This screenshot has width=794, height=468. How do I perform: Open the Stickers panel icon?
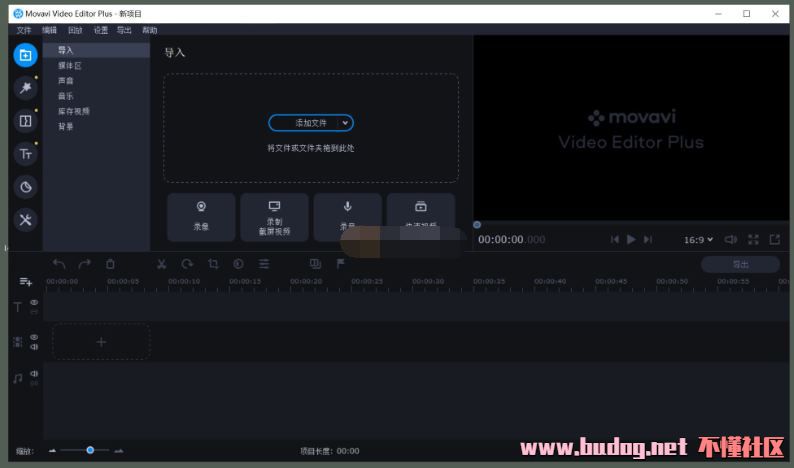click(x=26, y=187)
